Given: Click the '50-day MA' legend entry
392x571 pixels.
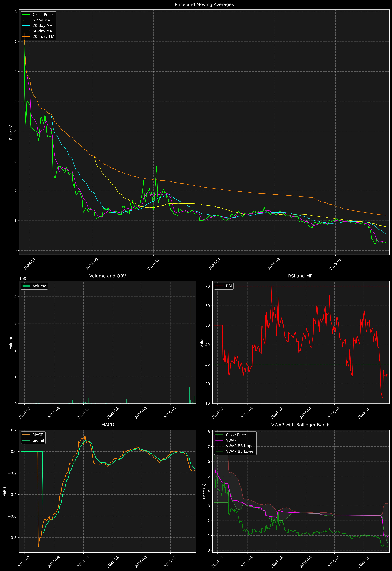Looking at the screenshot, I should click(x=42, y=31).
